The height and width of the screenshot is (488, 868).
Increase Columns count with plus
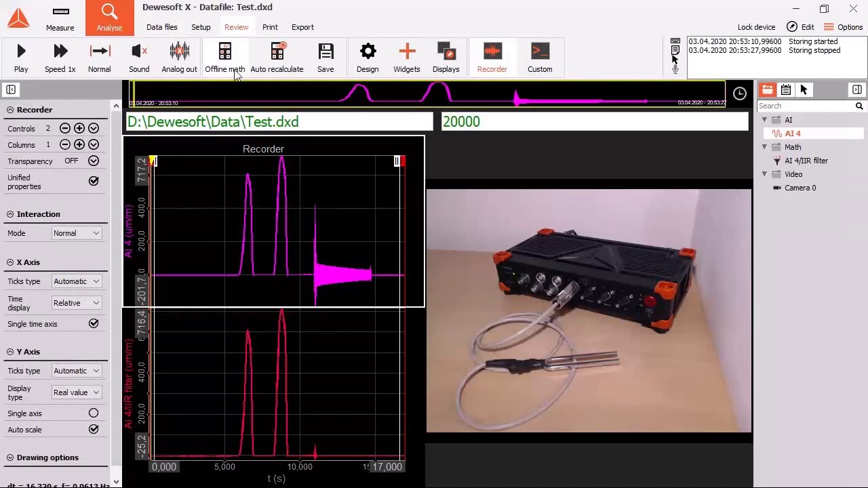point(79,144)
